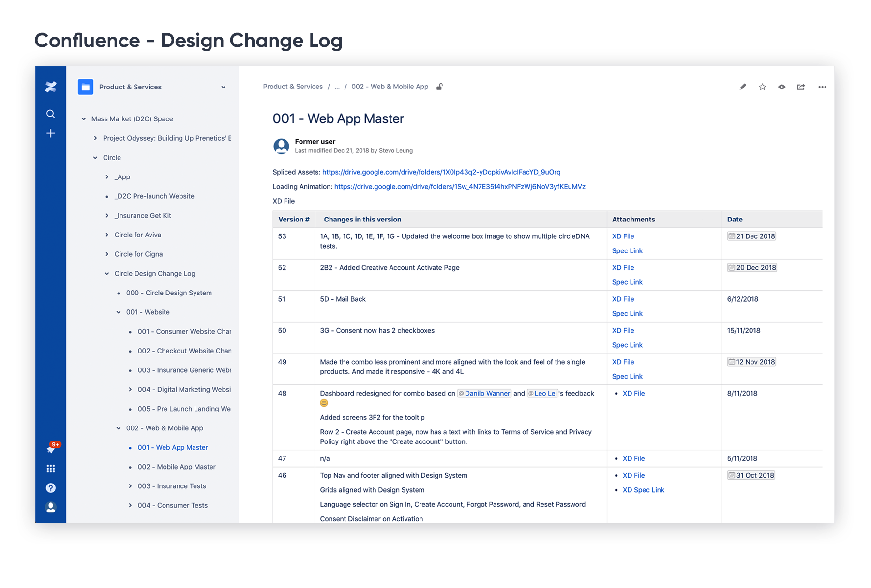Click the page restrictions unlock icon

[x=439, y=87]
